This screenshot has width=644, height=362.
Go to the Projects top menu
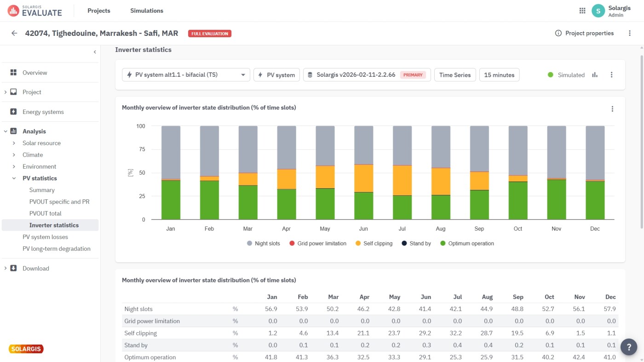[99, 11]
